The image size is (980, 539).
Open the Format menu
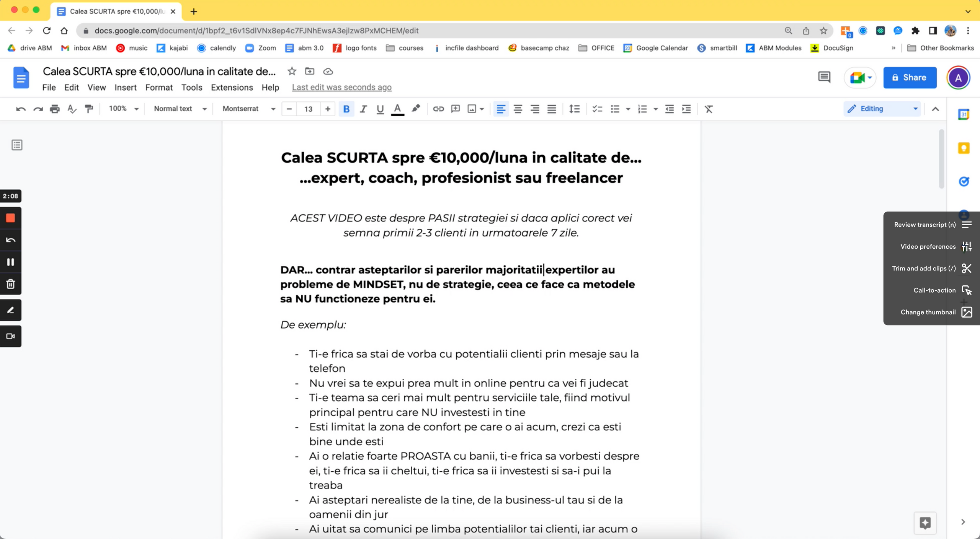[159, 88]
